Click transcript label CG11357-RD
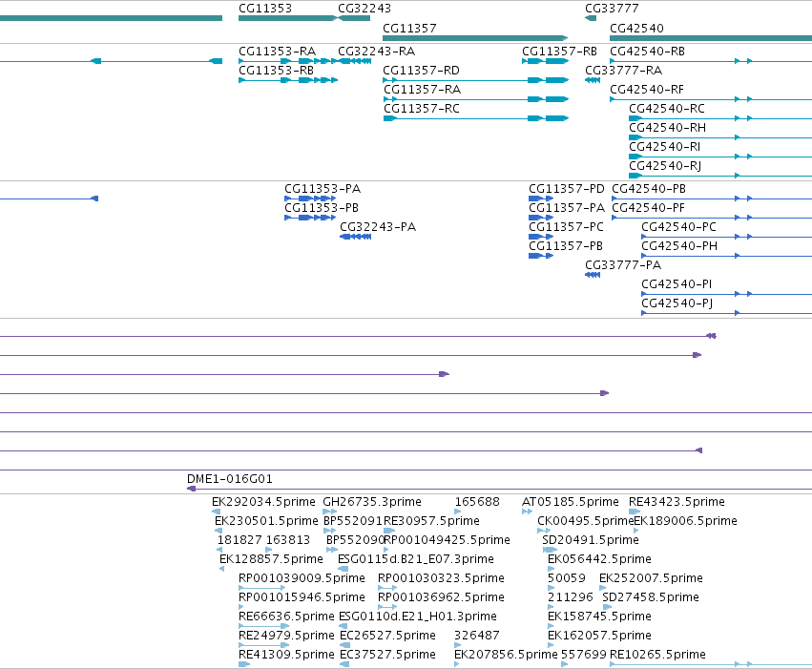 (x=422, y=71)
